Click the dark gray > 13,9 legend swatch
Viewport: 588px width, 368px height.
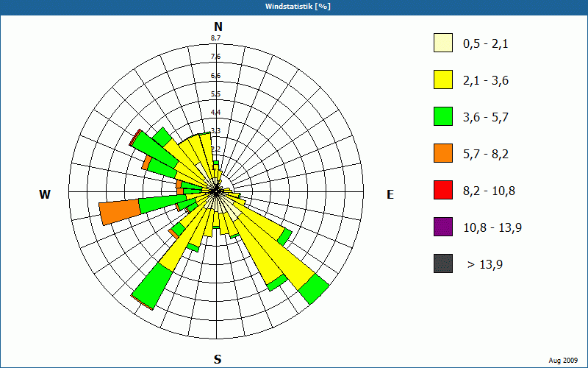pyautogui.click(x=443, y=263)
